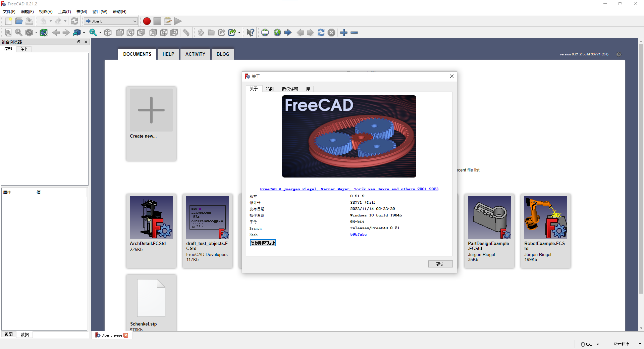The height and width of the screenshot is (349, 644).
Task: Open the 鸣谢 tab in the About dialog
Action: pos(270,89)
